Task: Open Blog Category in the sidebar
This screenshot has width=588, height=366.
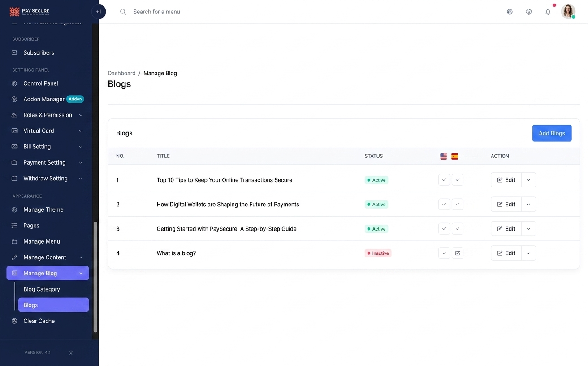Action: point(42,289)
